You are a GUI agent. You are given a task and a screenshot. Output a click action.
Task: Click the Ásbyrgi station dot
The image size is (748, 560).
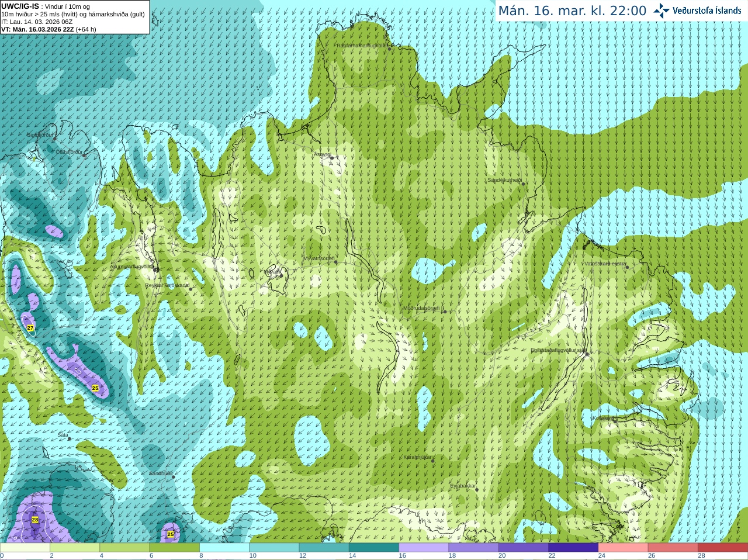pos(332,158)
